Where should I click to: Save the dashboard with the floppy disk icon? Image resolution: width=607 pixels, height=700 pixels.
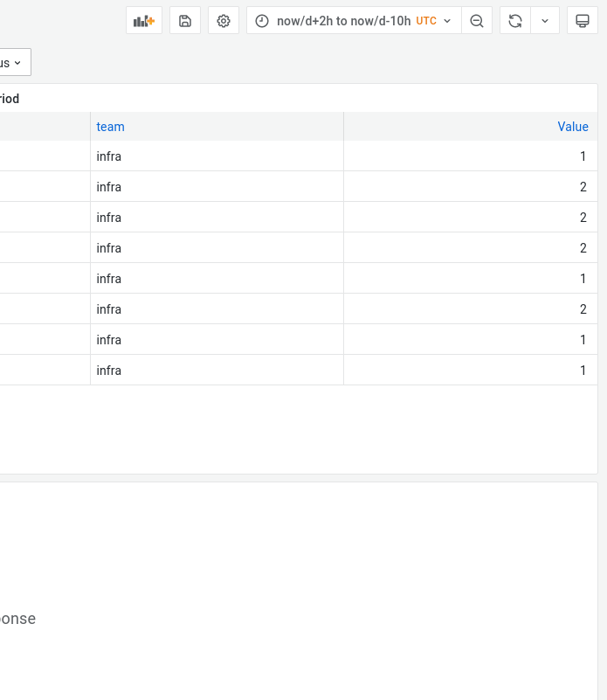pos(185,20)
